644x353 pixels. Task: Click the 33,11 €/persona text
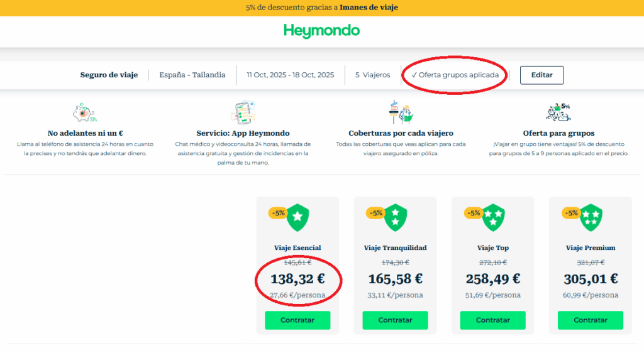pyautogui.click(x=395, y=295)
